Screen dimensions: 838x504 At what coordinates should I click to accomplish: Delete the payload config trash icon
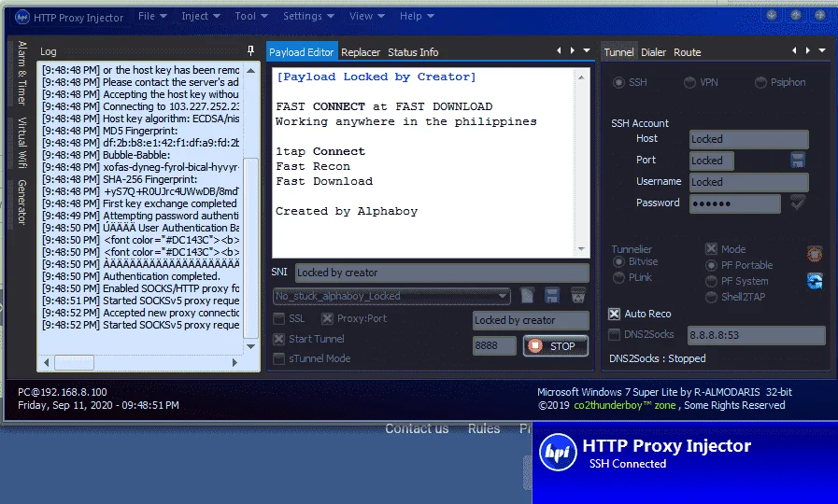577,295
